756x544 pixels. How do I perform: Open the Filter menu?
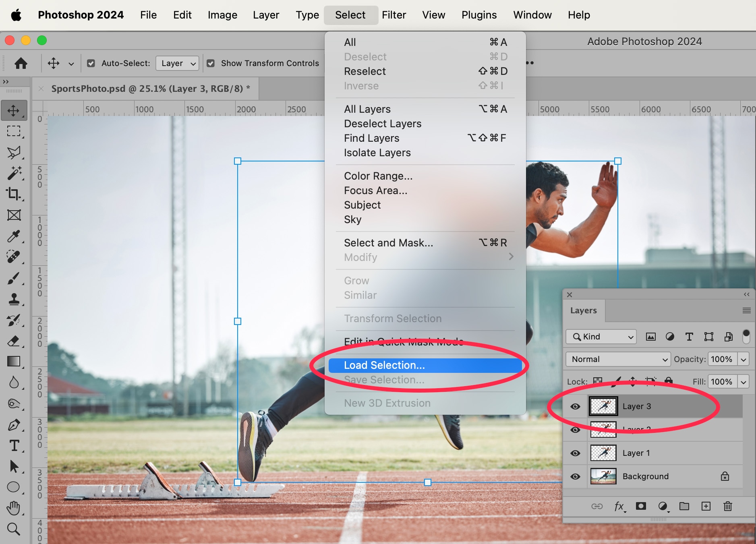(x=394, y=15)
